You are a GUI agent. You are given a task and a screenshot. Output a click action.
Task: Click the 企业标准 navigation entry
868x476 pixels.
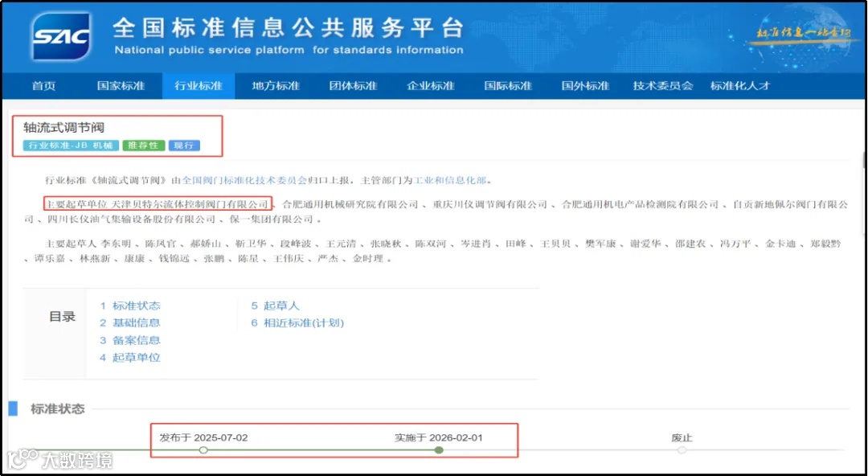(x=430, y=85)
